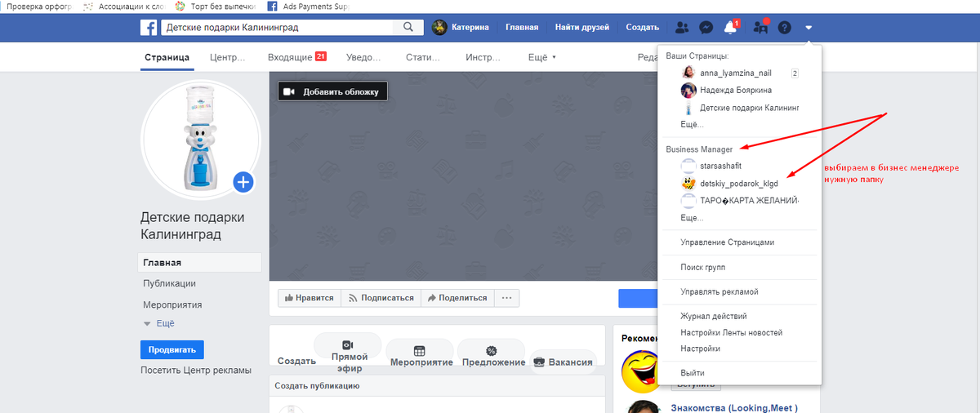This screenshot has width=980, height=413.
Task: Click Катерина profile avatar
Action: pos(440,27)
